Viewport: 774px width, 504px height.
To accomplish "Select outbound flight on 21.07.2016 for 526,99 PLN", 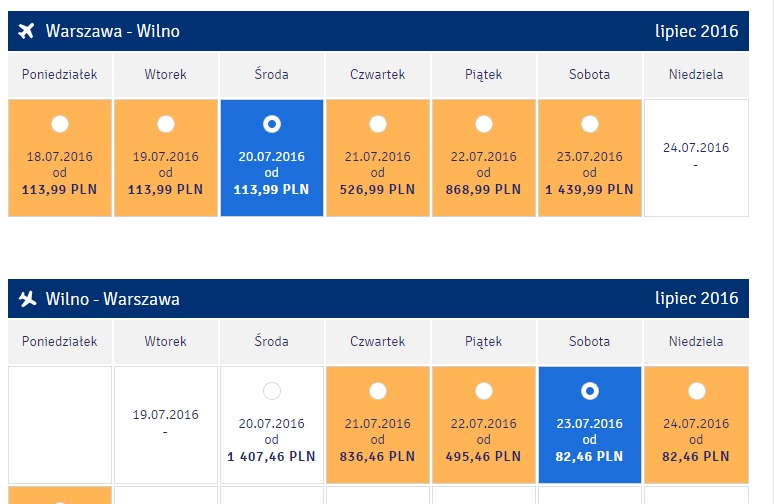I will [x=378, y=124].
